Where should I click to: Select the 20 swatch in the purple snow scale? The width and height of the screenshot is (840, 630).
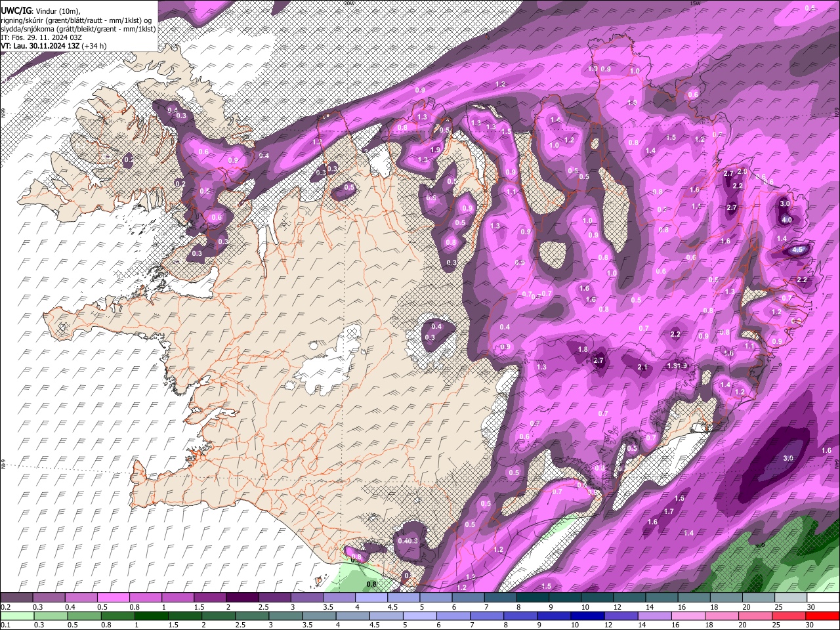pos(759,598)
